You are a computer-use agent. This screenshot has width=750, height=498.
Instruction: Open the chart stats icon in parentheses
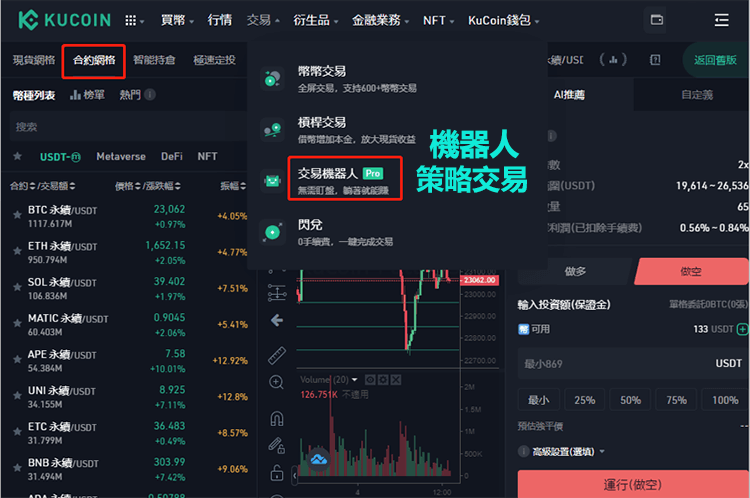click(613, 60)
